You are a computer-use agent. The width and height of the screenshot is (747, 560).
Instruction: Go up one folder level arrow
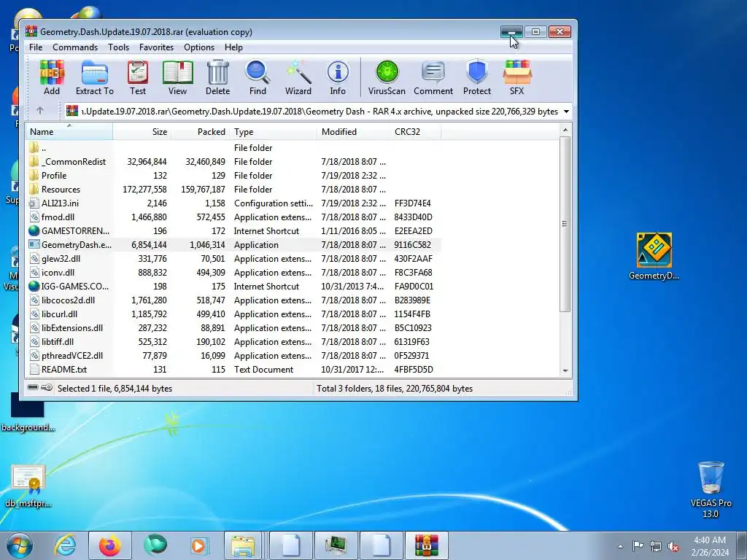coord(40,111)
